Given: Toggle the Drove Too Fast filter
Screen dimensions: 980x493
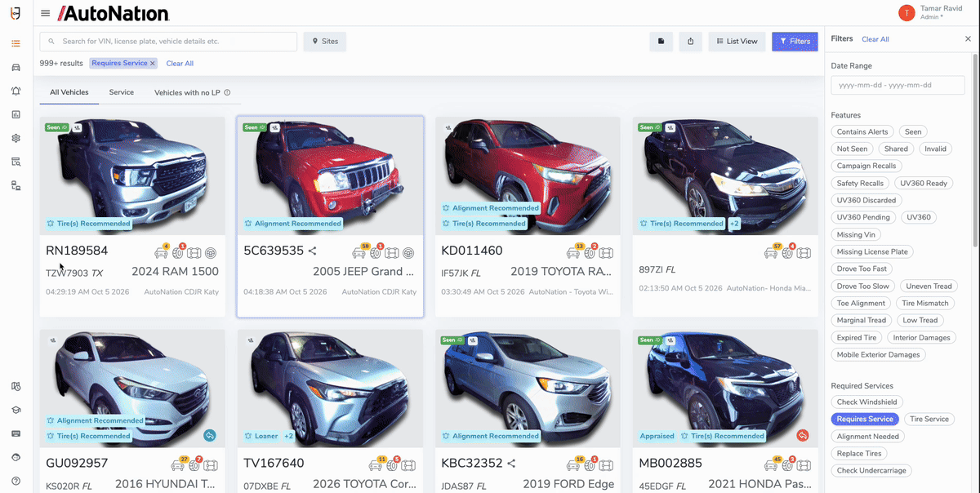Looking at the screenshot, I should [x=862, y=269].
